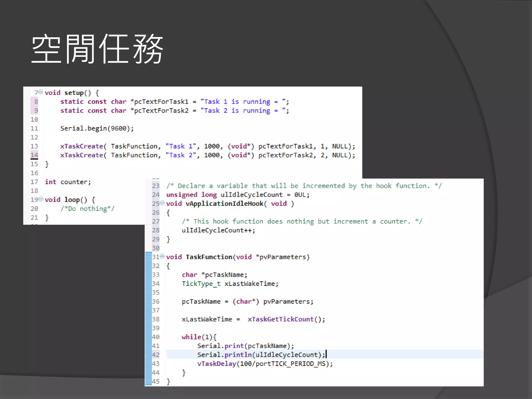Screen dimensions: 532x399
Task: Collapse vApplicationIdleHook fold marker at line 25
Action: click(162, 203)
